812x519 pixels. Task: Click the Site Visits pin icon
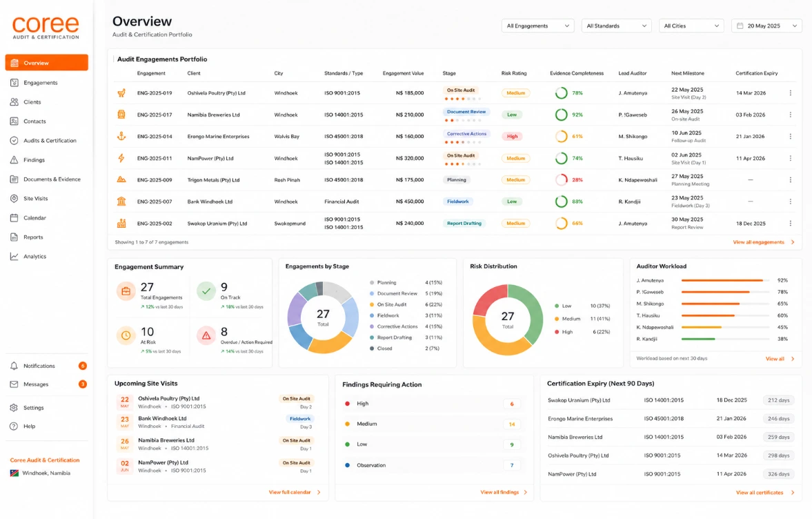point(14,198)
